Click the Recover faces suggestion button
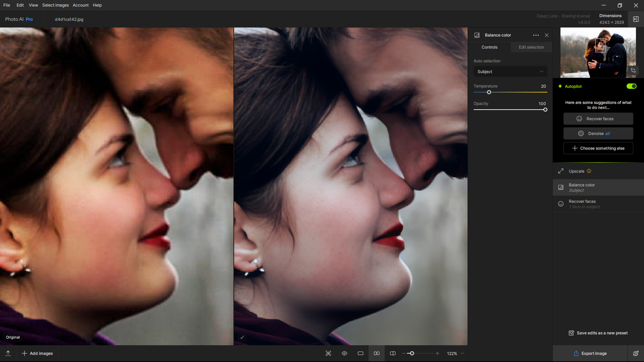Screen dimensions: 644x362 click(x=598, y=119)
